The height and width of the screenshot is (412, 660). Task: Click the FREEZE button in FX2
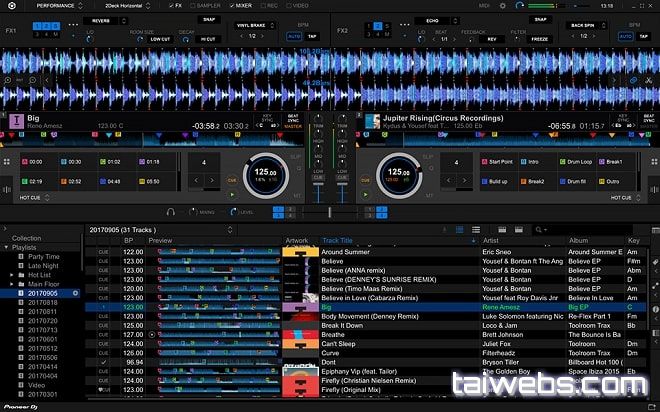pos(541,39)
